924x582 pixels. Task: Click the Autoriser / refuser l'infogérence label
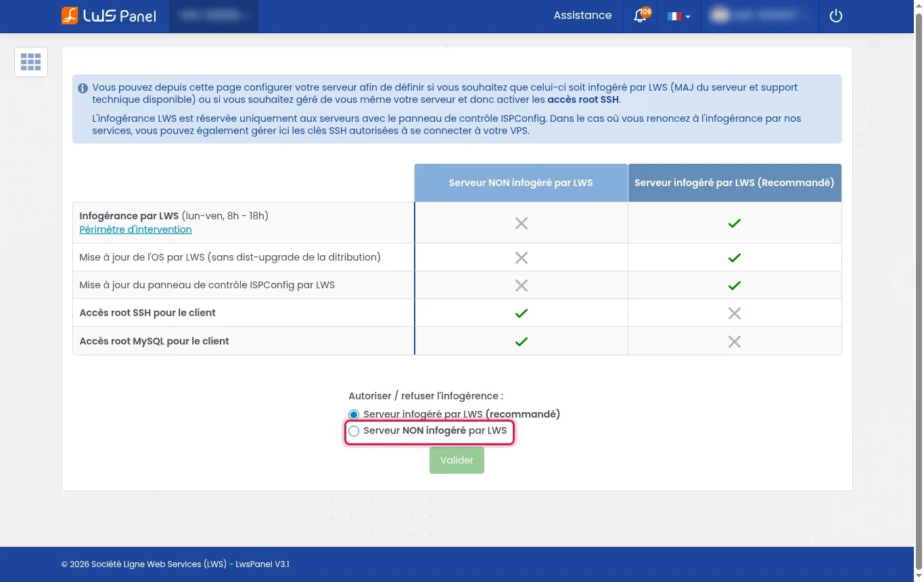(425, 396)
